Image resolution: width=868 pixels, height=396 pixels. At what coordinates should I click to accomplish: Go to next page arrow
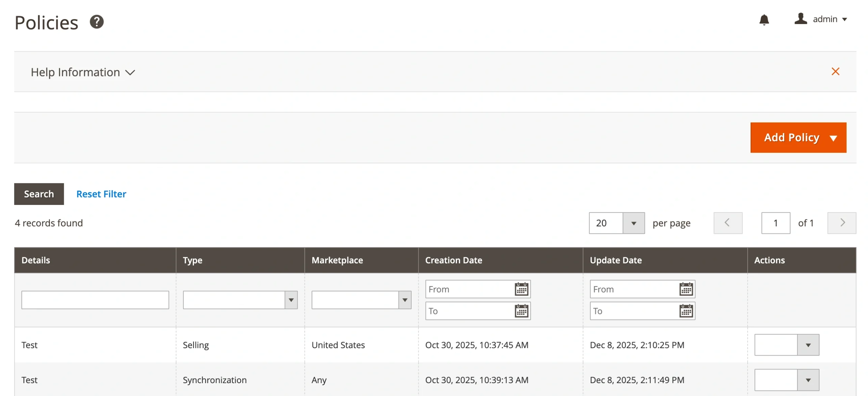842,223
